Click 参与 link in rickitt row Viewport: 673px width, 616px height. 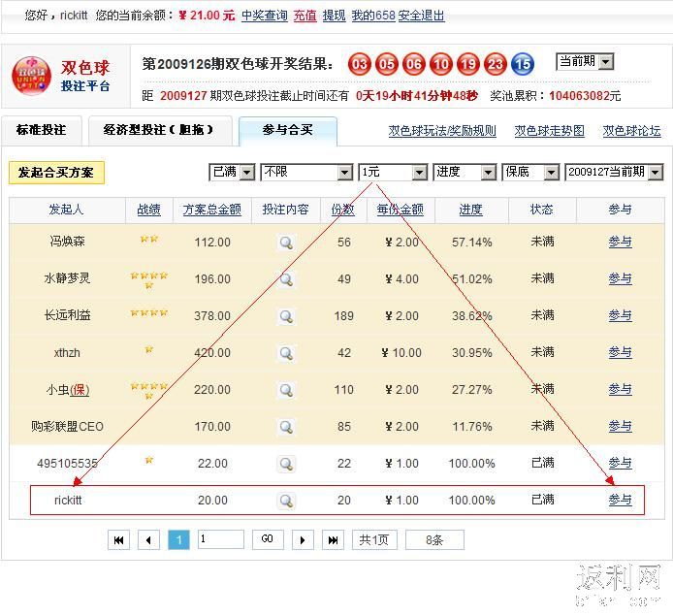click(620, 501)
